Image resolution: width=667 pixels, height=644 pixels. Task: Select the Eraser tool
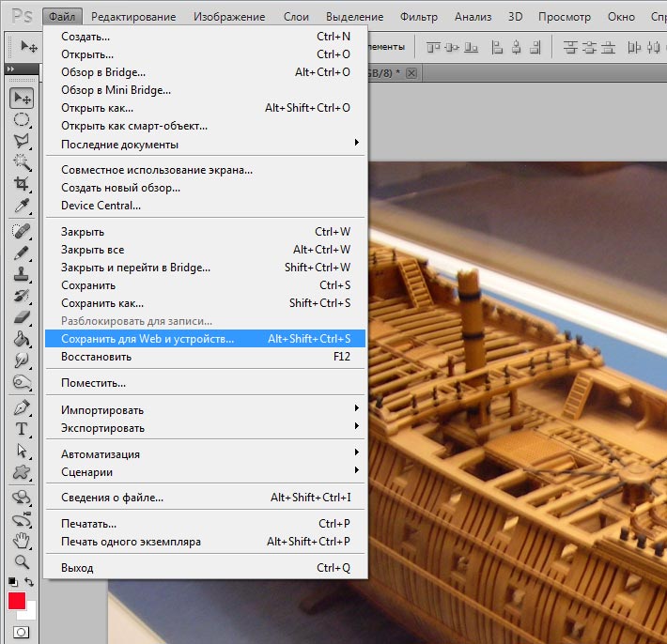(21, 317)
